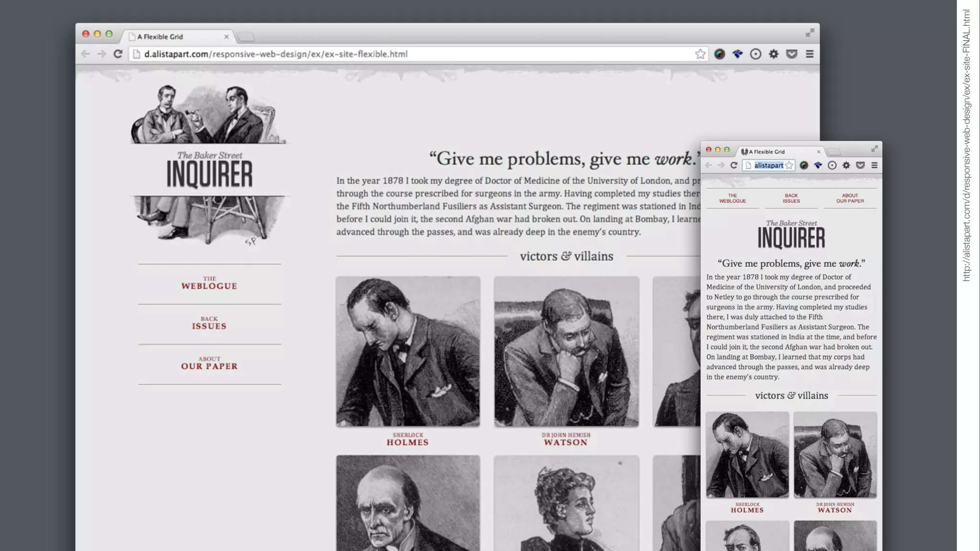Click the HOLMES caption in the large window
The height and width of the screenshot is (551, 980).
click(x=408, y=442)
